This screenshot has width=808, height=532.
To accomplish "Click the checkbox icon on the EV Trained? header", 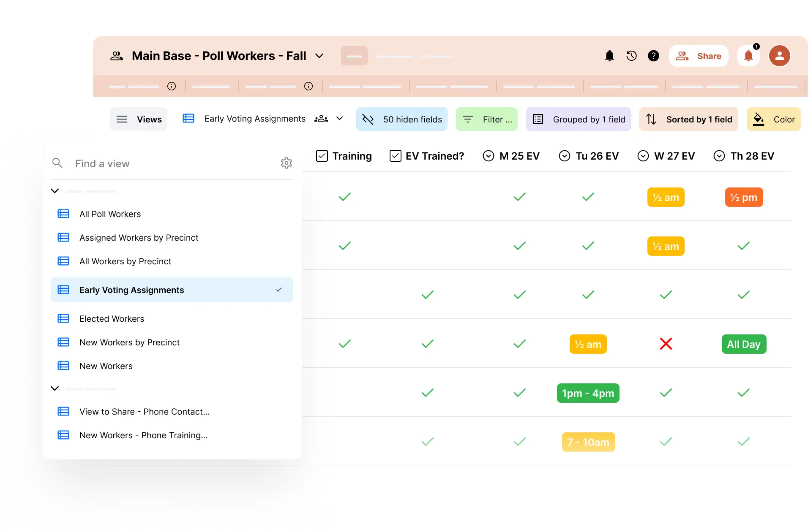I will (395, 156).
